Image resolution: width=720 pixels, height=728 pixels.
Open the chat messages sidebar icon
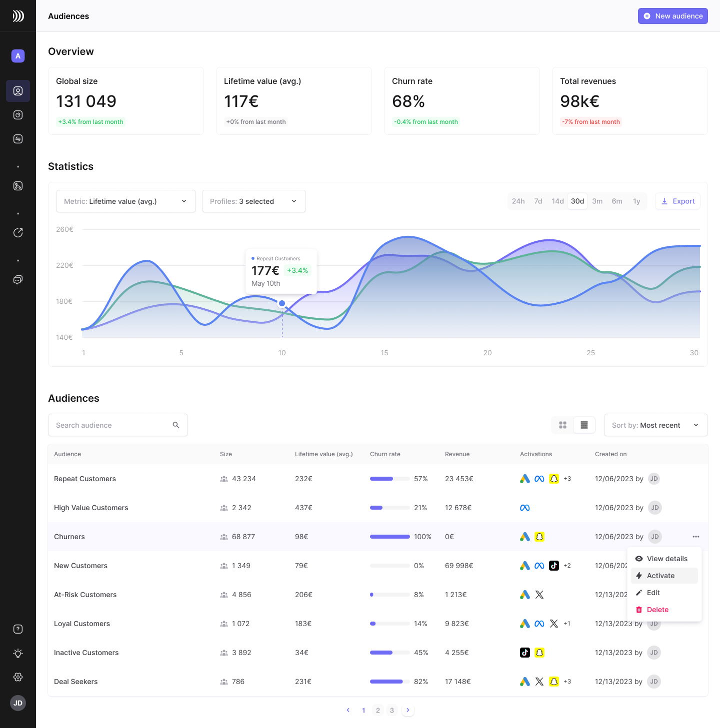18,280
